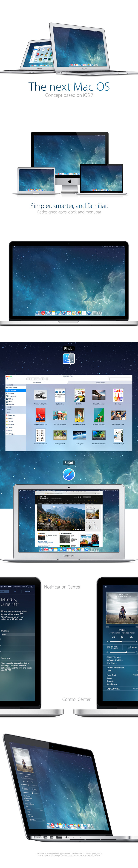Select Music in the Finder sidebar
This screenshot has width=138, height=868.
pos(16,402)
